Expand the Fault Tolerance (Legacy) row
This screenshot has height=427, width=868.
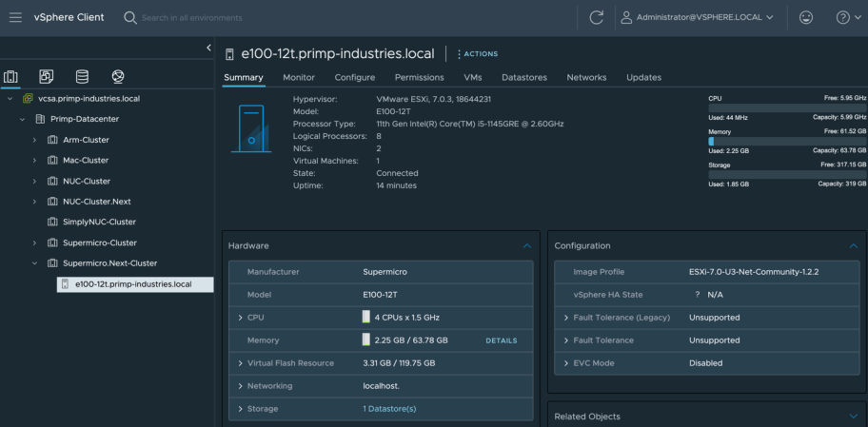coord(566,318)
